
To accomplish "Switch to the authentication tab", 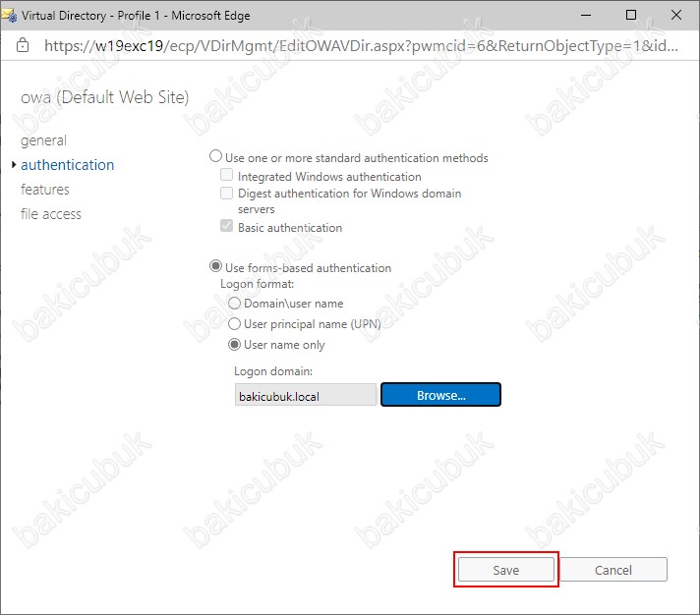I will click(68, 165).
